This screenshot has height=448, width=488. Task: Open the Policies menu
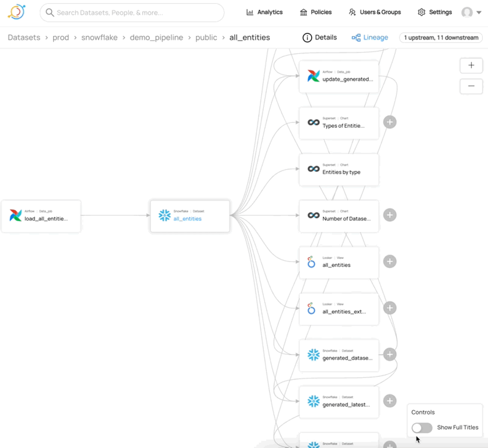click(316, 12)
